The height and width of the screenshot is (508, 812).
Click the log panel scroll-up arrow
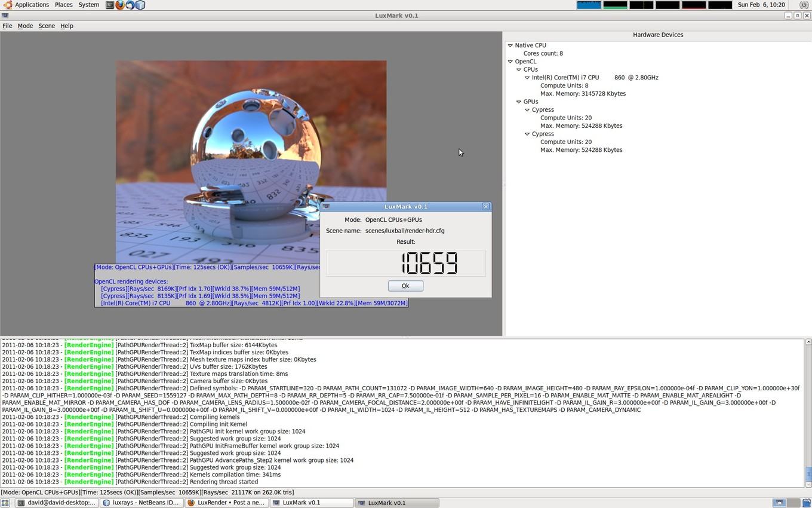(808, 342)
